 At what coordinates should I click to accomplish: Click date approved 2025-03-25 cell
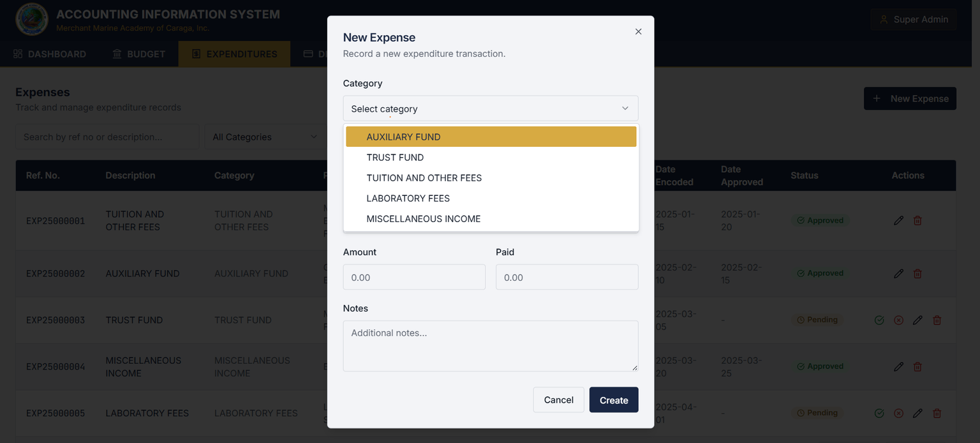741,366
